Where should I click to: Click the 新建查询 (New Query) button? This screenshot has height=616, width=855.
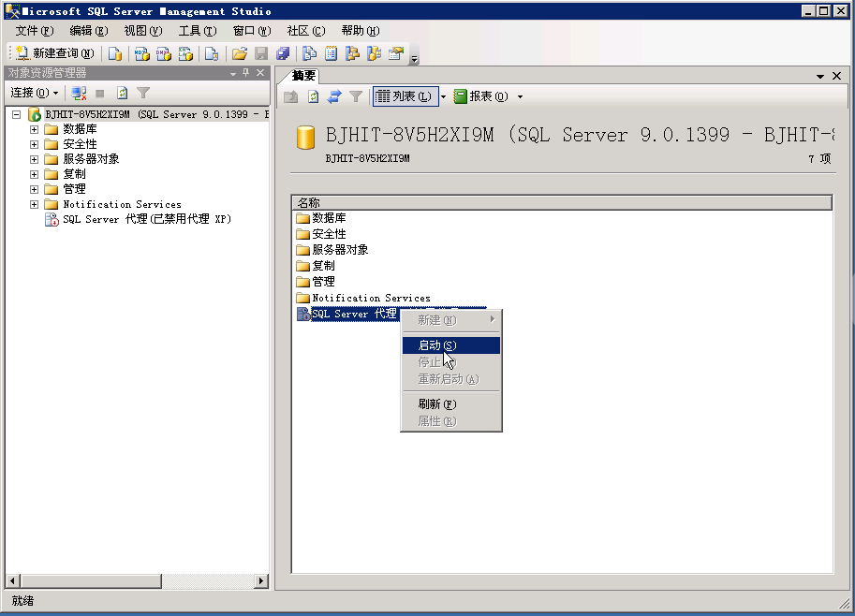[54, 52]
